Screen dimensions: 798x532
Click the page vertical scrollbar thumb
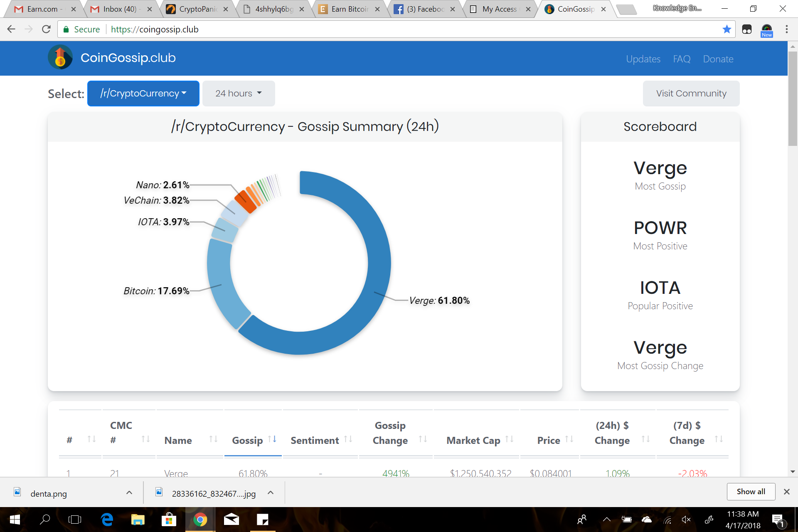(793, 99)
